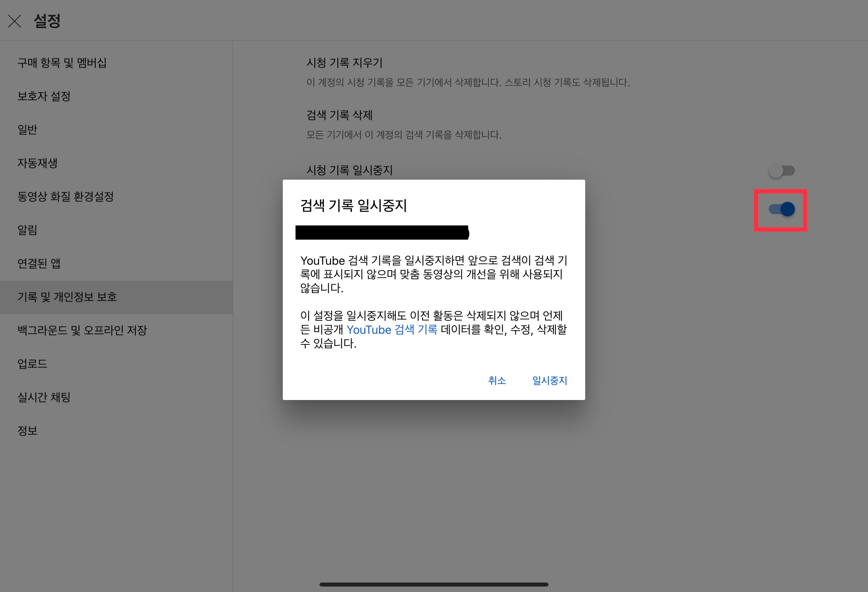868x592 pixels.
Task: Confirm with 일시중지 button in dialog
Action: (550, 380)
